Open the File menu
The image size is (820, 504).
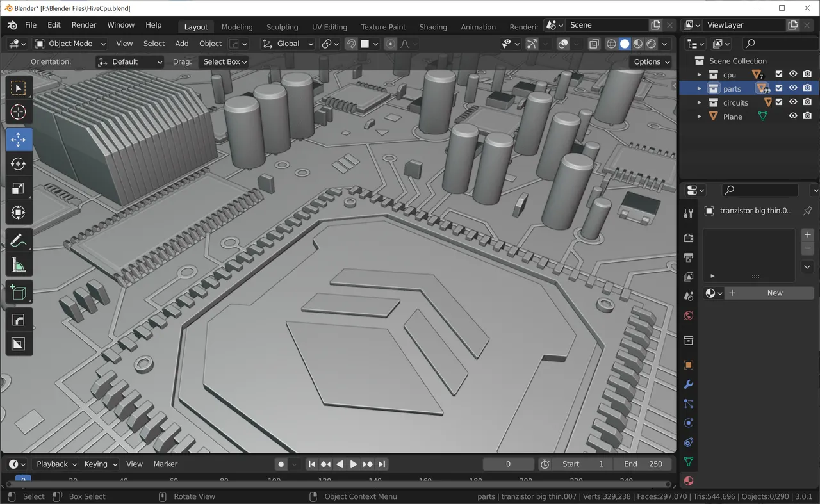click(31, 25)
